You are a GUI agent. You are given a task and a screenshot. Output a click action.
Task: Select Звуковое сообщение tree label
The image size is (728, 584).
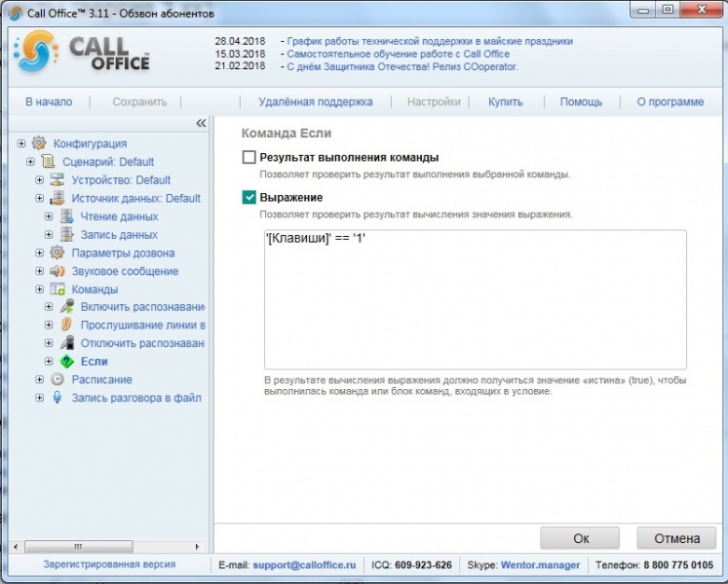(125, 271)
